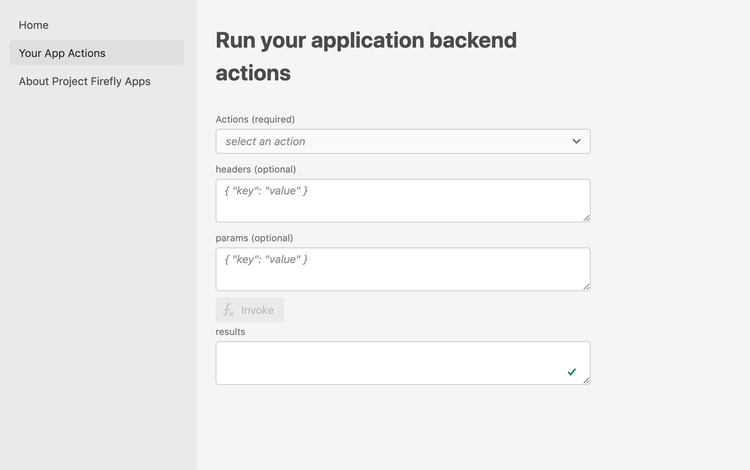Click the green checkmark in results box
Image resolution: width=750 pixels, height=470 pixels.
(572, 372)
